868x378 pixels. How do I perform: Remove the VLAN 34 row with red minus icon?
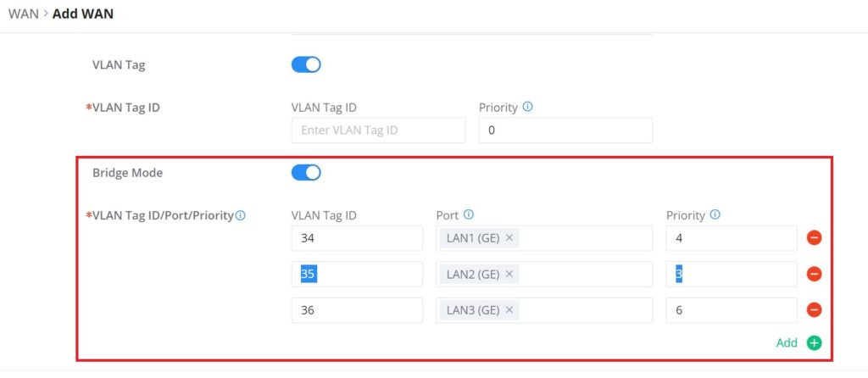click(814, 238)
